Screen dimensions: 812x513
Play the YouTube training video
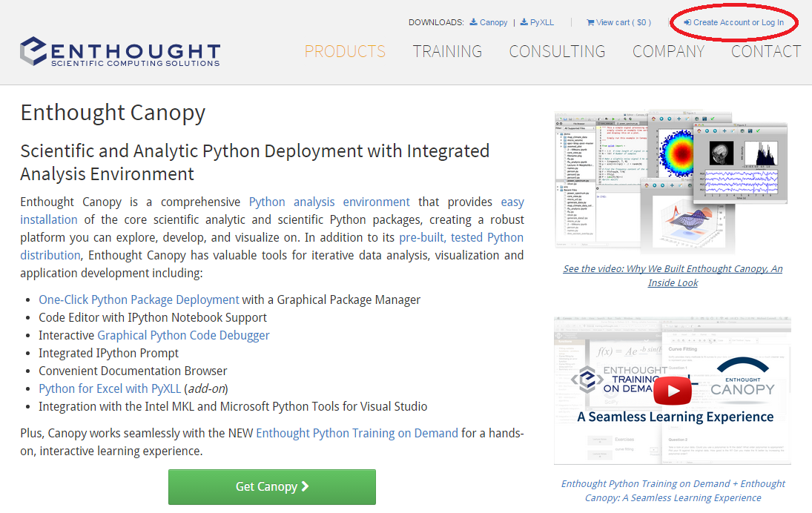(672, 391)
